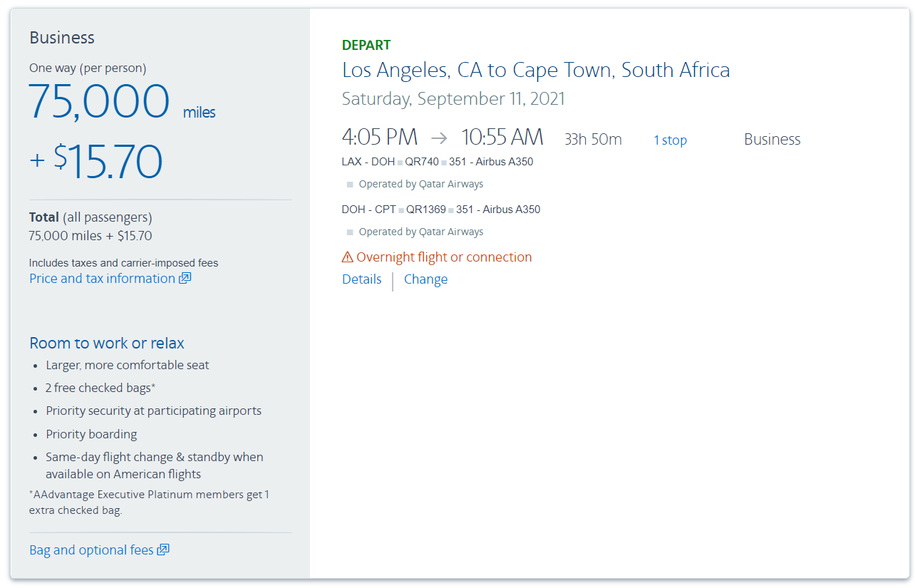Click the 33h 50m duration text
This screenshot has height=588, width=915.
coord(592,139)
